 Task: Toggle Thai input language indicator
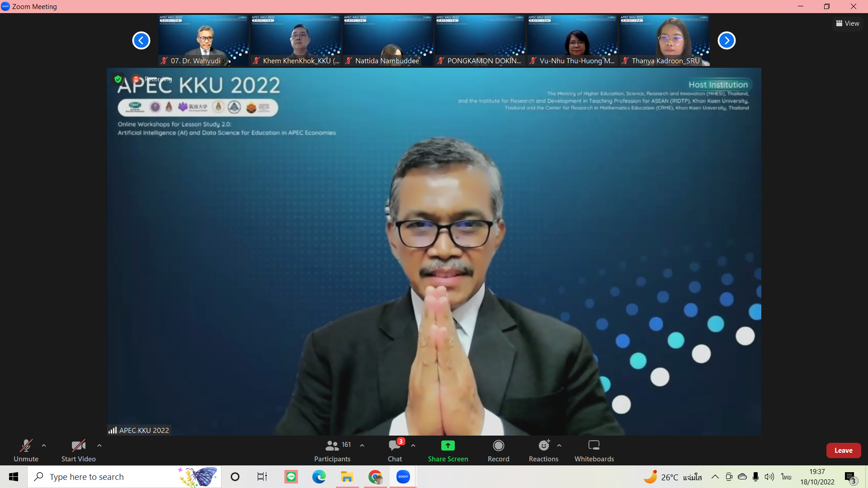786,477
